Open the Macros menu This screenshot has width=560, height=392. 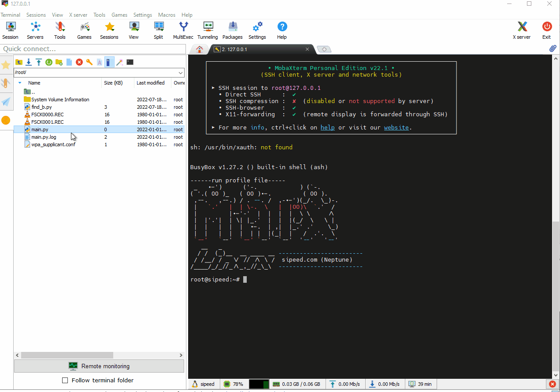tap(167, 15)
